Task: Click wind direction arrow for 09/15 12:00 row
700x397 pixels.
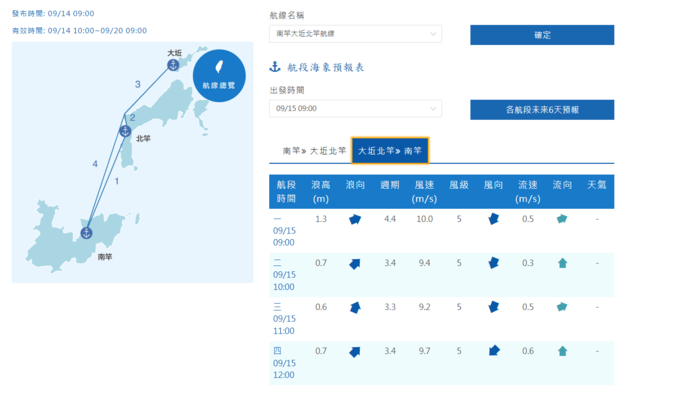Action: click(x=494, y=351)
